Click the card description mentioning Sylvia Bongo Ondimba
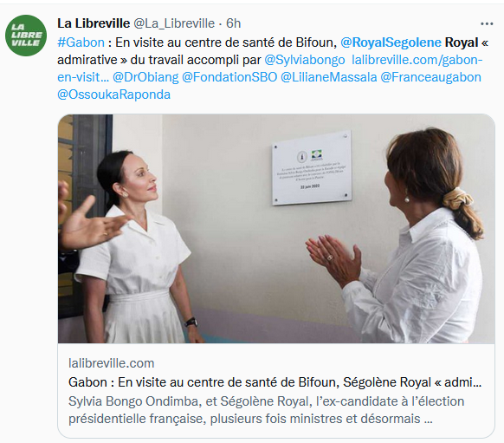Image resolution: width=504 pixels, height=443 pixels. 266,410
